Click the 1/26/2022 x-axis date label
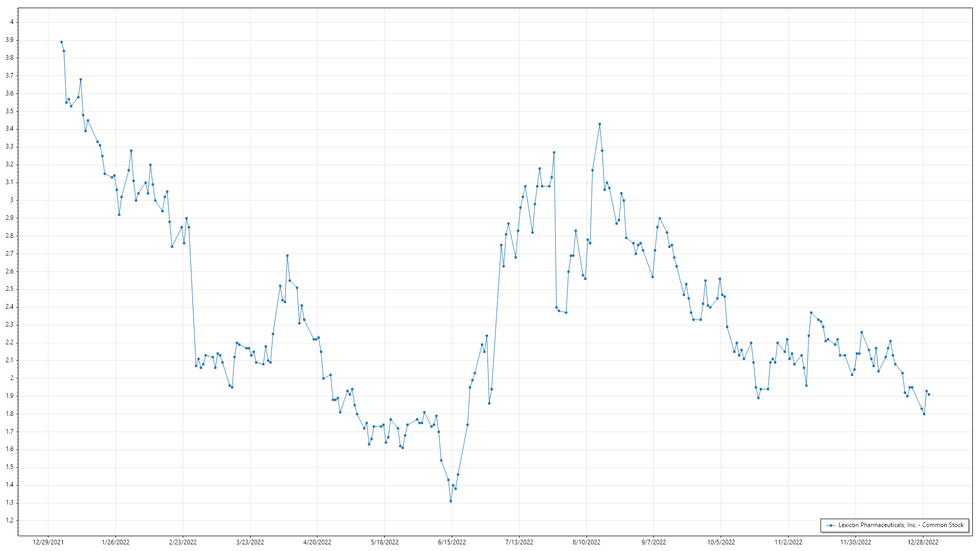Screen dimensions: 980x551 (115, 542)
